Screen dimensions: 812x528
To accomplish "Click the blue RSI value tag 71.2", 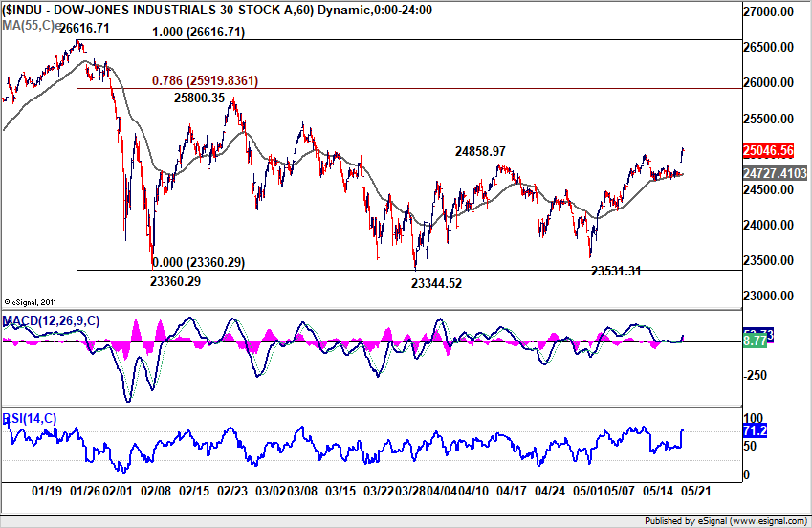I will click(x=755, y=430).
